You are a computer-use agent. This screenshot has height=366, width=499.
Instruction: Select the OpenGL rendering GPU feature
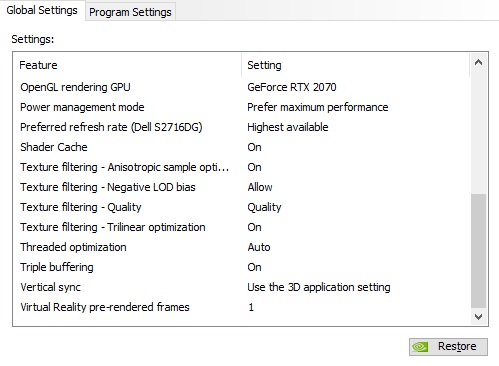75,87
